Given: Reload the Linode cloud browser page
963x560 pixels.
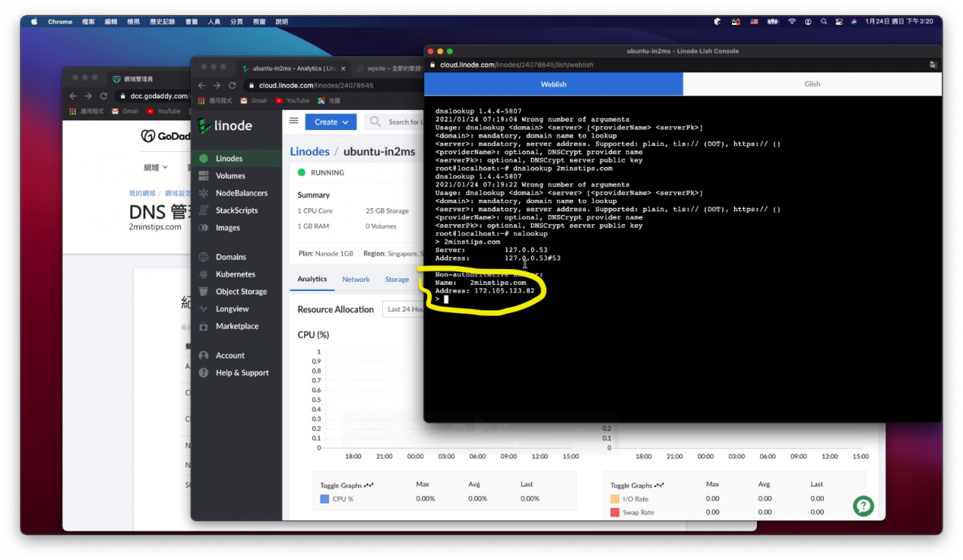Looking at the screenshot, I should [x=232, y=86].
